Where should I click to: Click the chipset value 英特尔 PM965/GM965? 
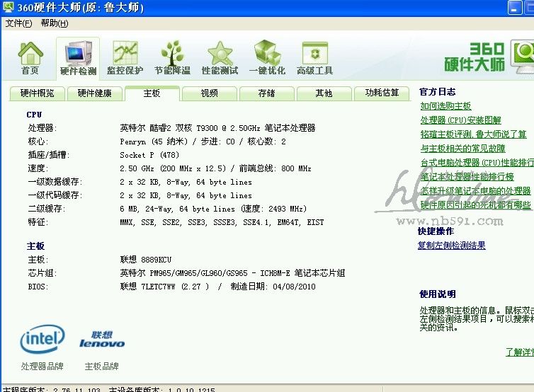[232, 273]
